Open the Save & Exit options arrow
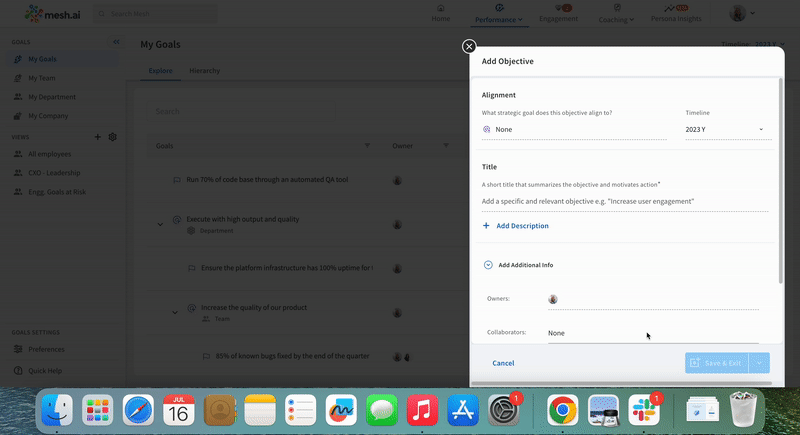 pyautogui.click(x=760, y=363)
